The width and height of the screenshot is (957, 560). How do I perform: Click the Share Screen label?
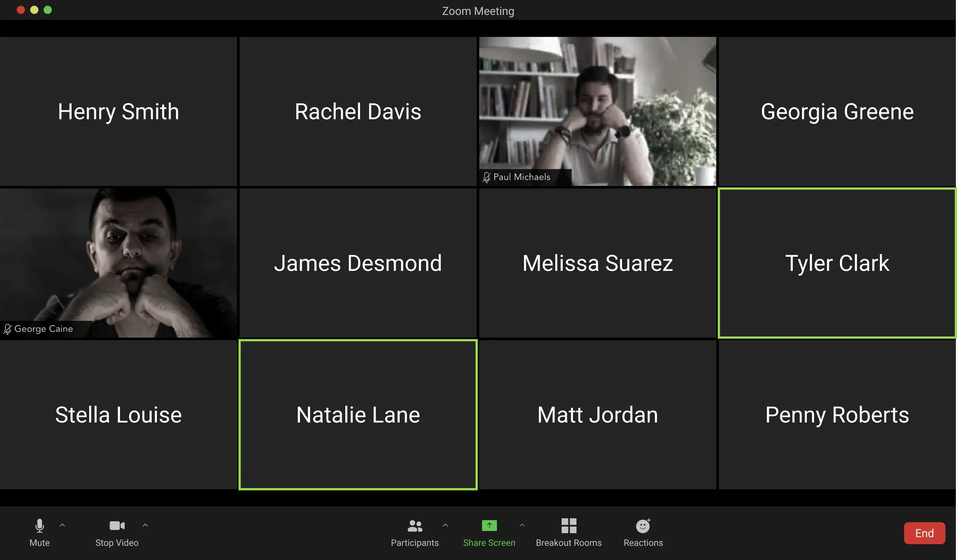[x=489, y=543]
